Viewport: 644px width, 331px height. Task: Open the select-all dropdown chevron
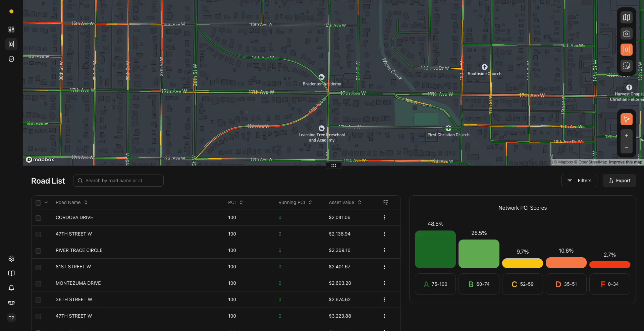click(46, 202)
